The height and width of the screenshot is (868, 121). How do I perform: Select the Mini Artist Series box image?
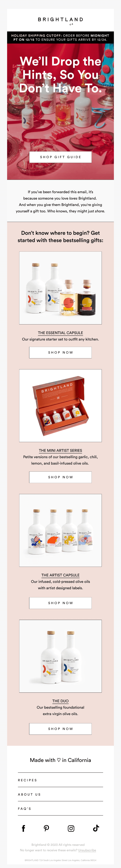(x=60, y=406)
